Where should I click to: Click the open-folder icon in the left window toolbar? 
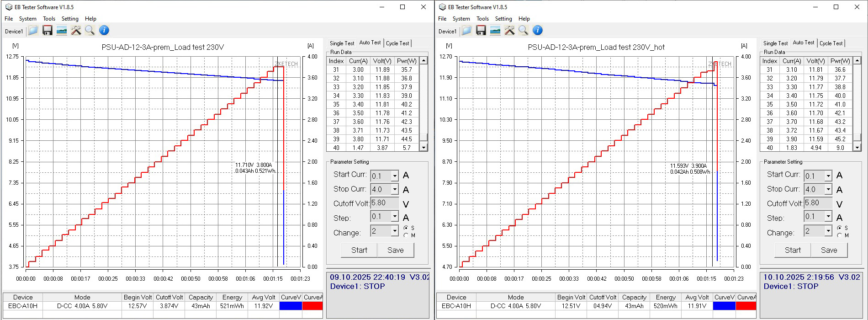pos(33,31)
